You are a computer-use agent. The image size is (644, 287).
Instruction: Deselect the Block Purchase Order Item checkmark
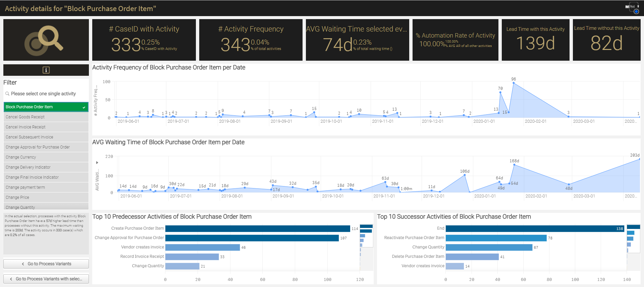click(84, 107)
